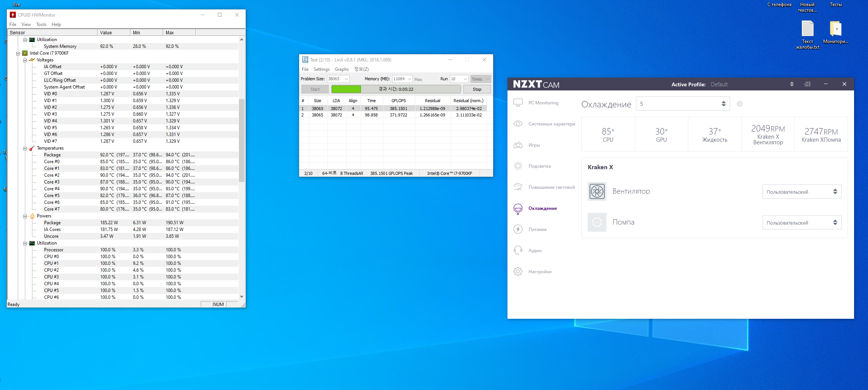Open the Помпа mode dropdown
This screenshot has height=390, width=868.
802,222
